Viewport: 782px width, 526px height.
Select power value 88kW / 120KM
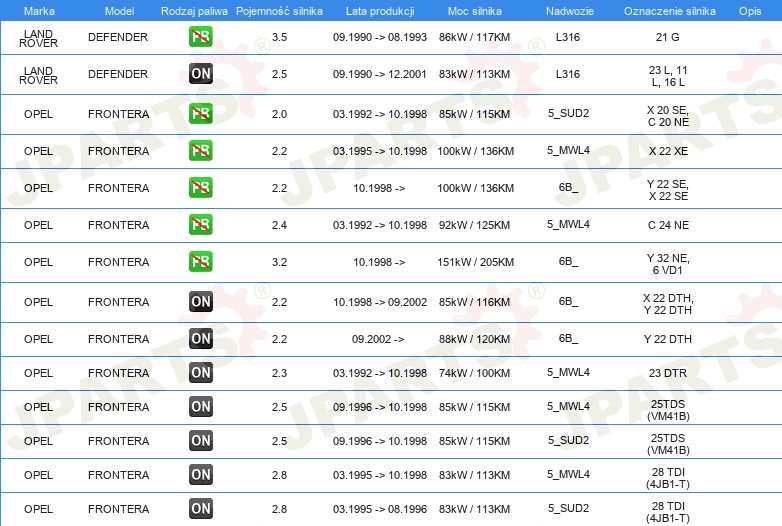(474, 339)
